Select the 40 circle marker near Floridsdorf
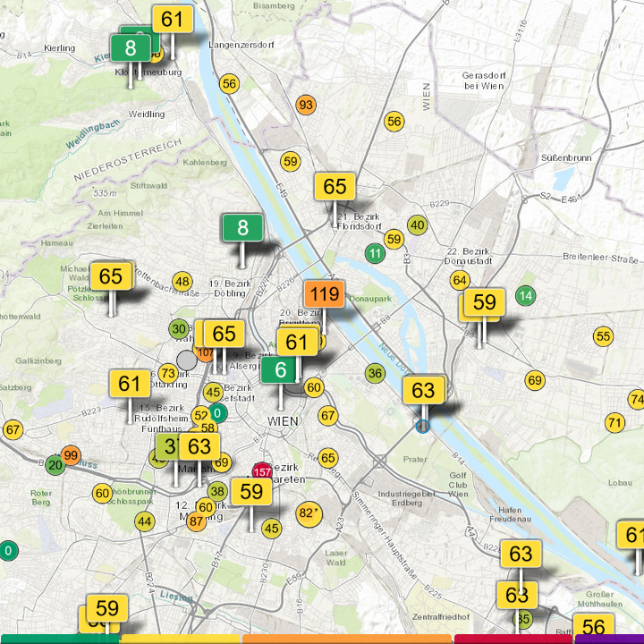This screenshot has height=644, width=644. (x=417, y=225)
